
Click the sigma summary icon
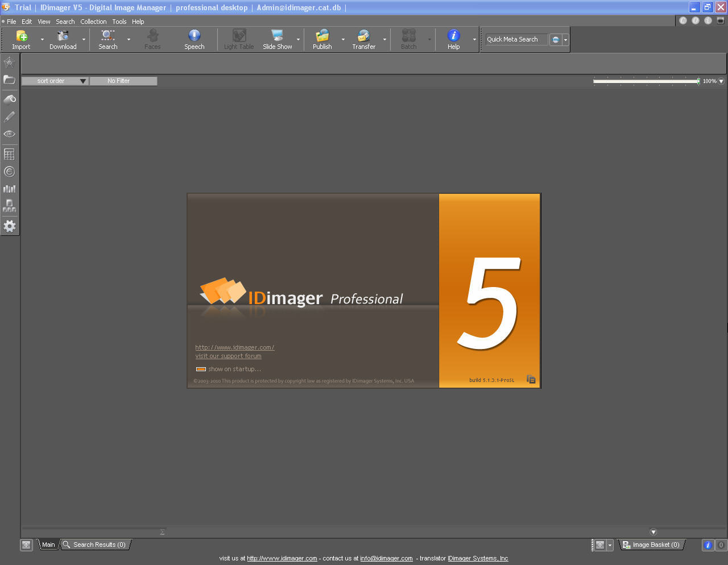(162, 532)
